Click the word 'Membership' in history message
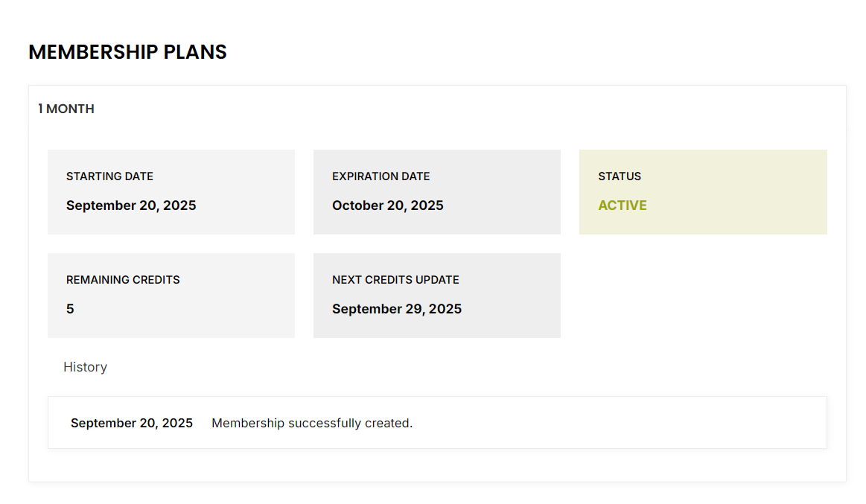The image size is (866, 504). click(x=248, y=423)
